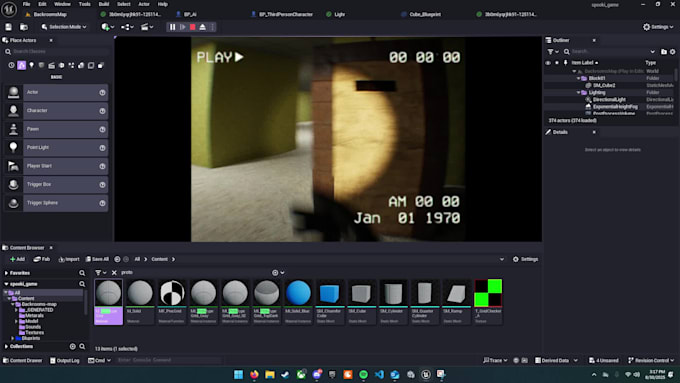This screenshot has height=383, width=680.
Task: Toggle Outliner visibility column eye icon
Action: 548,63
